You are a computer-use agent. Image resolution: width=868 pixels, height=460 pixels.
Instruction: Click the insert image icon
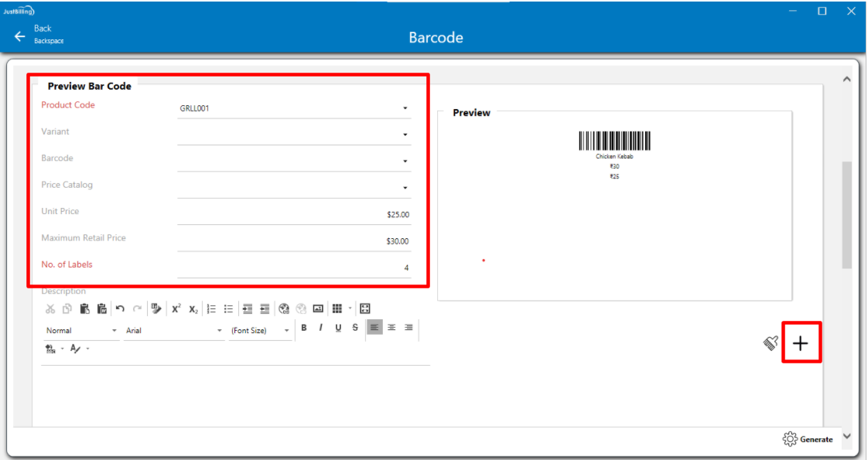318,308
